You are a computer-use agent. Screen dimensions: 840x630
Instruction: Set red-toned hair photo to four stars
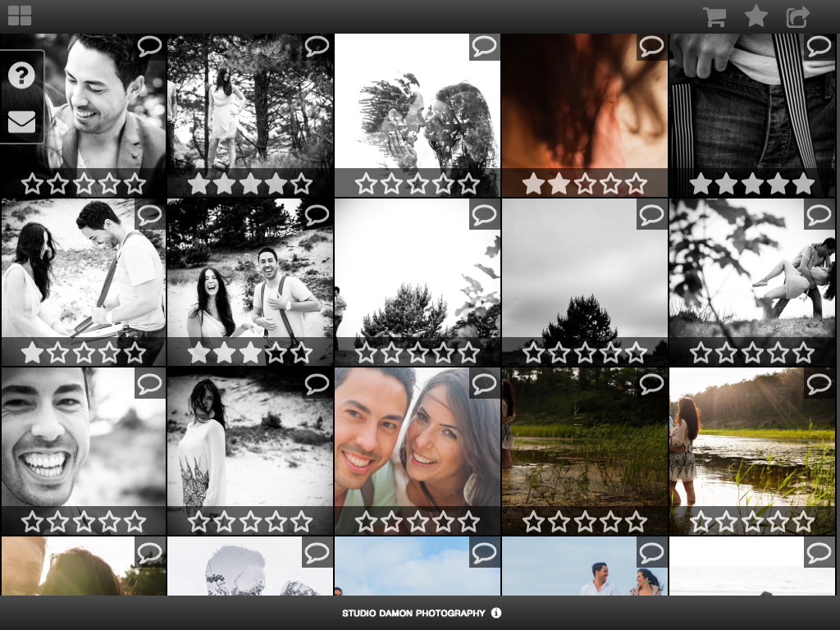pos(610,184)
